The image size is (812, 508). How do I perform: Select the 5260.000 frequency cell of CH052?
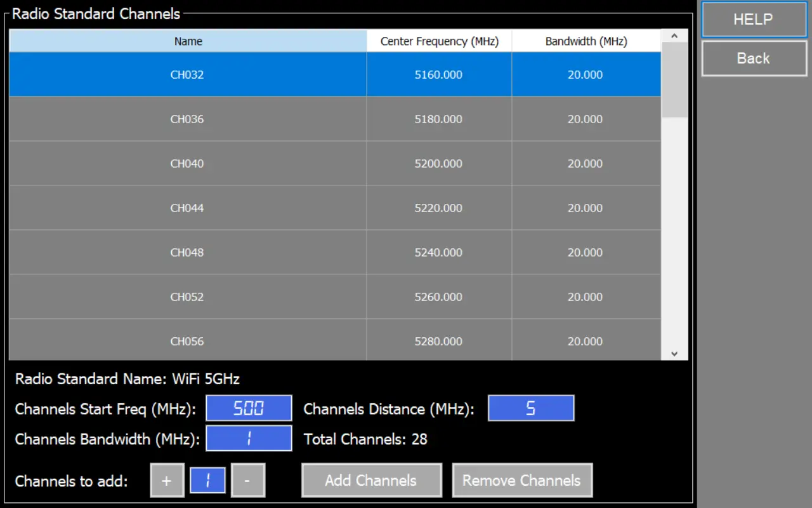(438, 297)
